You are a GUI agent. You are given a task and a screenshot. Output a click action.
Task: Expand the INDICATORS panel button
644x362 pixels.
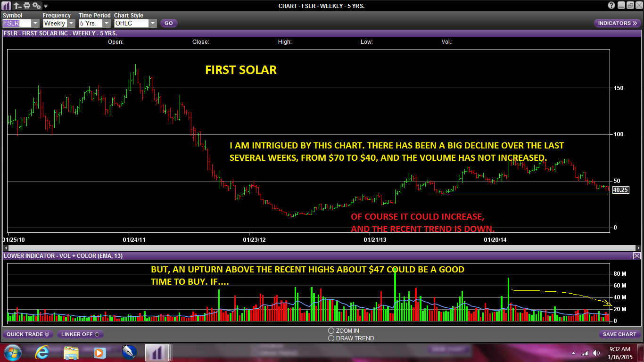click(617, 23)
